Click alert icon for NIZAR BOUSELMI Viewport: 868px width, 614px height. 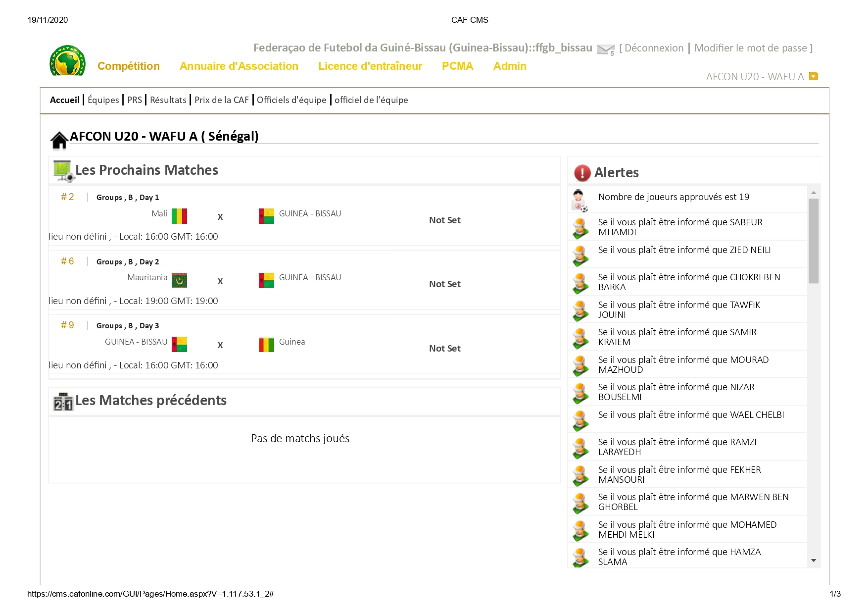(580, 393)
